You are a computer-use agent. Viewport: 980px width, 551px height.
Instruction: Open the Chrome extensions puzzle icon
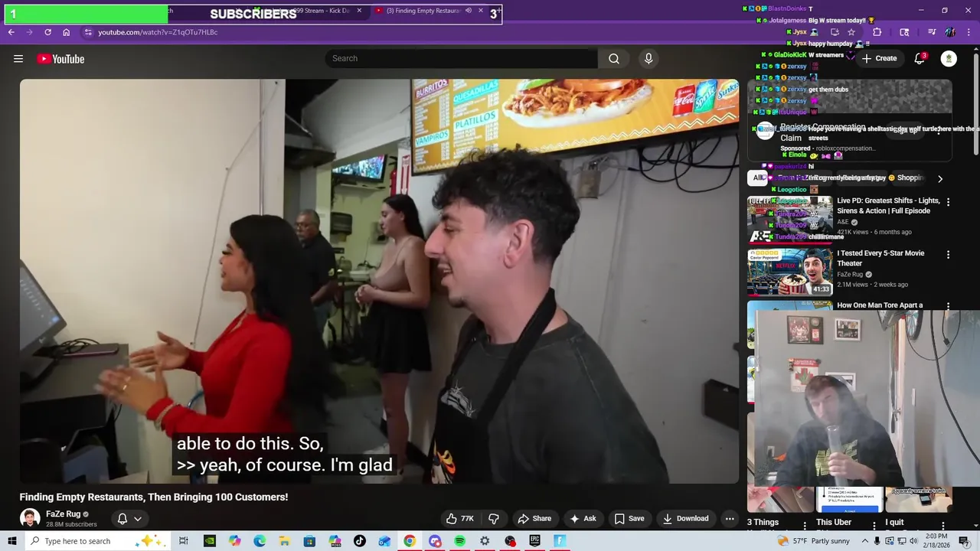[877, 32]
